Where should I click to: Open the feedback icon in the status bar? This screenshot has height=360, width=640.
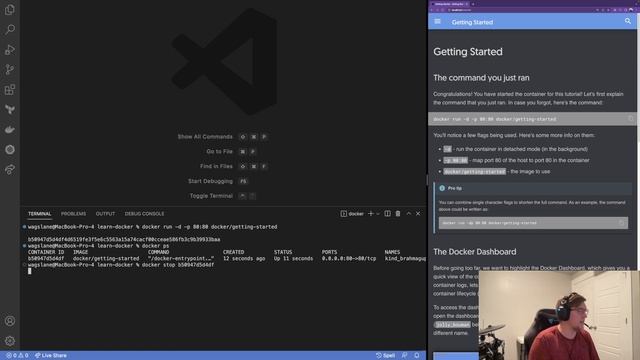(x=404, y=356)
